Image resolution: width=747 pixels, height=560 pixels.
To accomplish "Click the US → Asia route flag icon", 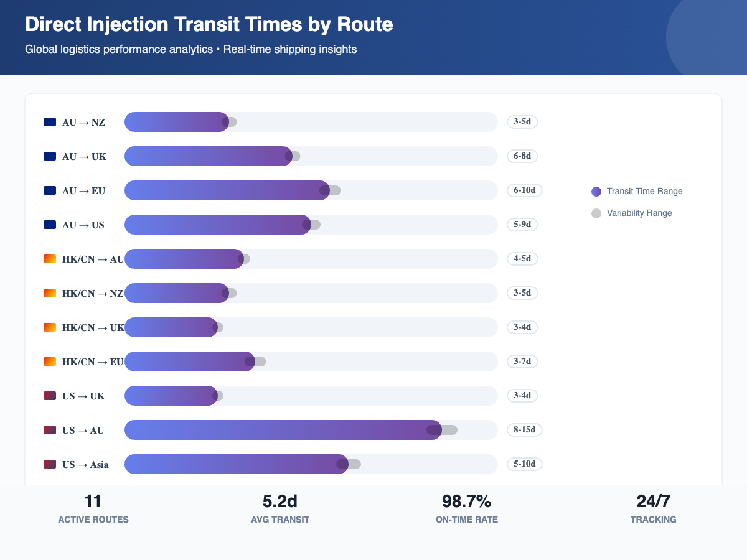I will click(x=50, y=464).
